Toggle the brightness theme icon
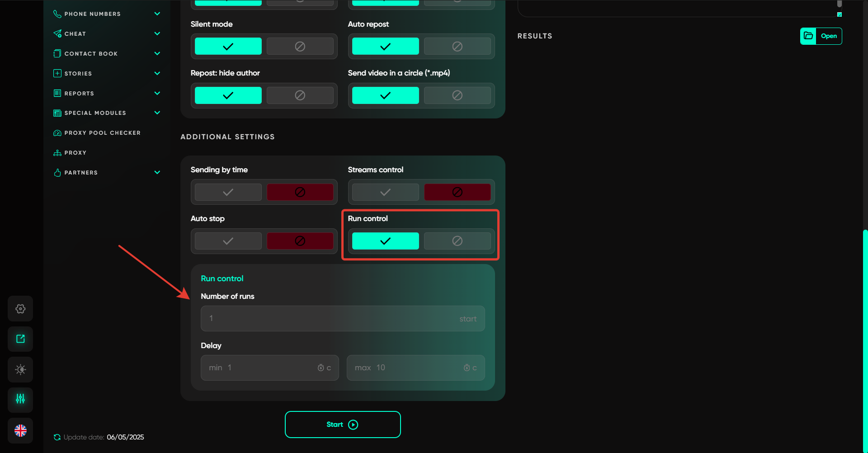 coord(20,370)
